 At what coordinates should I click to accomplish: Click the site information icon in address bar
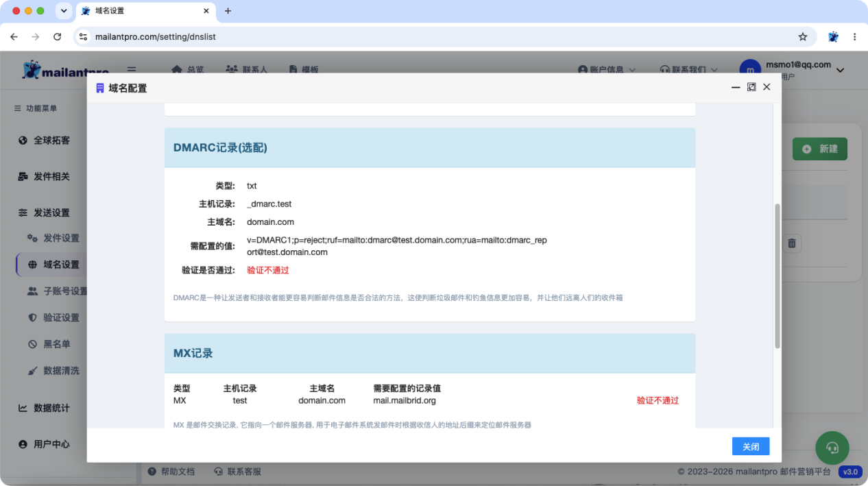pyautogui.click(x=84, y=36)
